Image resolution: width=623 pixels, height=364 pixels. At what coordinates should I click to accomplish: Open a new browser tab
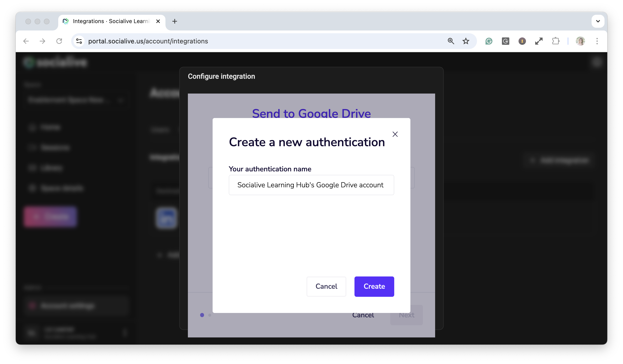coord(174,21)
